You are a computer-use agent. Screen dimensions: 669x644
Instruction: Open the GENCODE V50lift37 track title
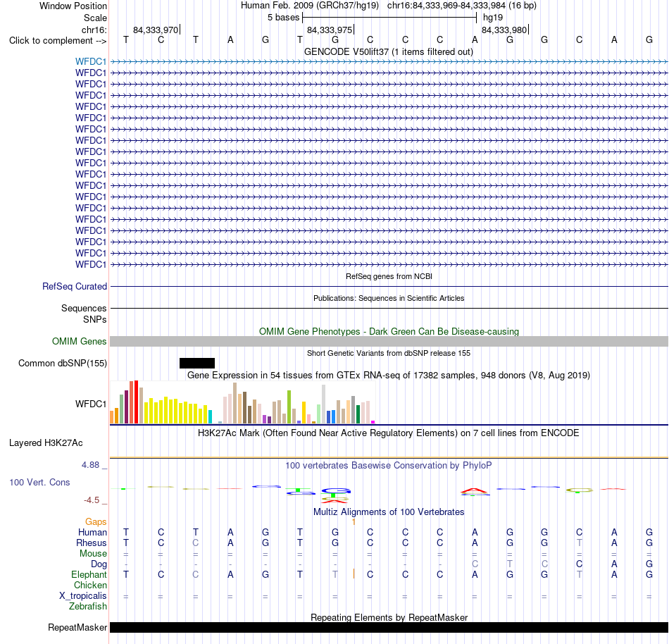point(388,51)
